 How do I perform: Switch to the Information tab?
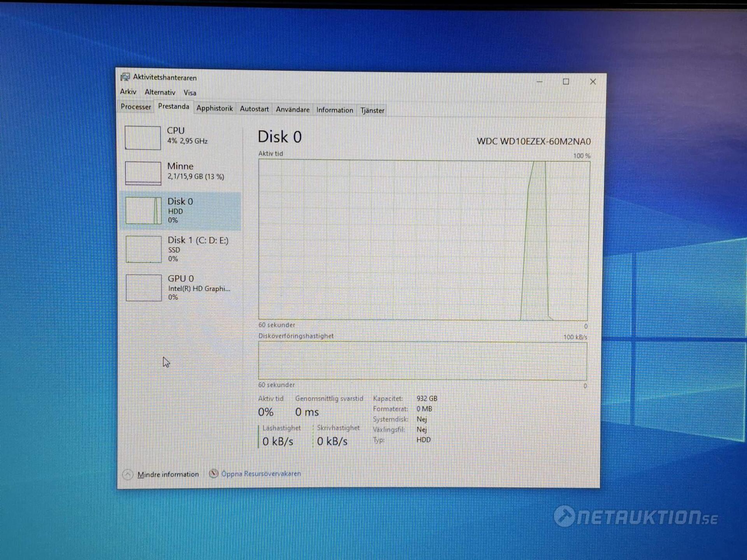pyautogui.click(x=335, y=110)
